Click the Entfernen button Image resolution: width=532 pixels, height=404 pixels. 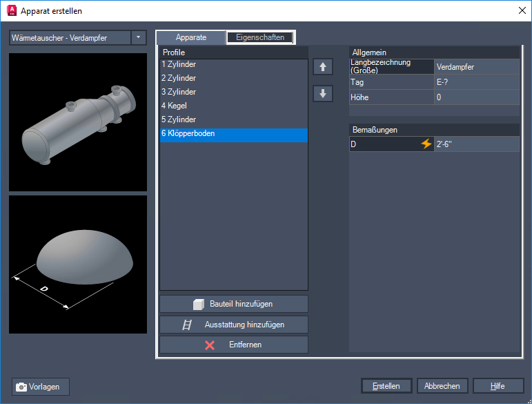[234, 345]
